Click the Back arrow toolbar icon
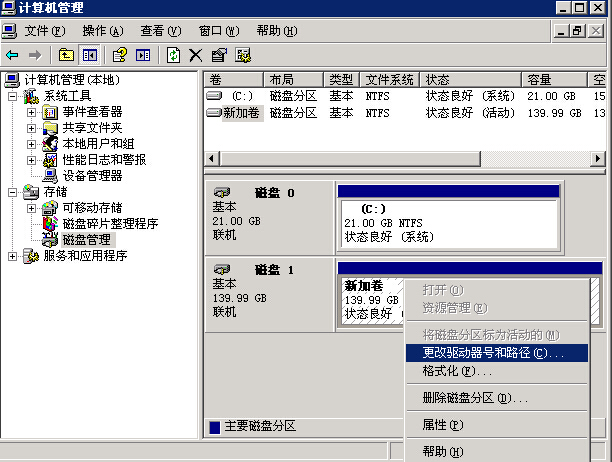The width and height of the screenshot is (612, 462). 12,55
